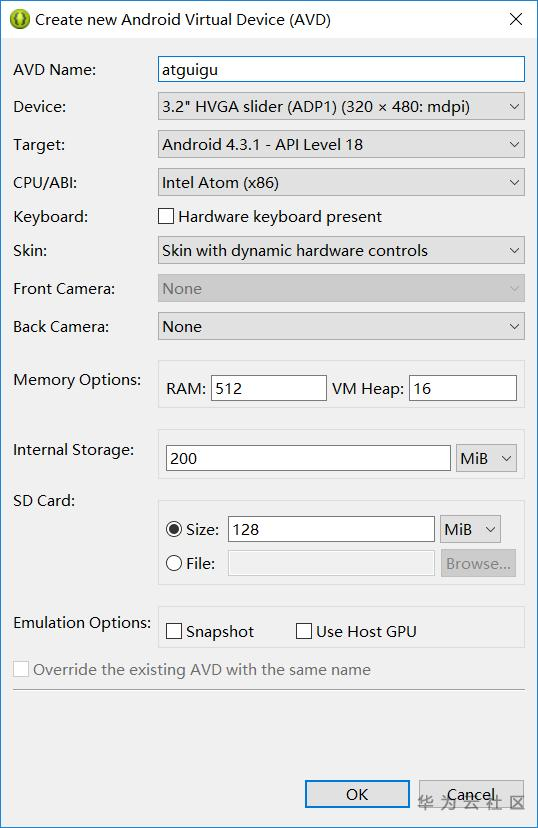Click the OK button
This screenshot has height=828, width=538.
[x=357, y=794]
